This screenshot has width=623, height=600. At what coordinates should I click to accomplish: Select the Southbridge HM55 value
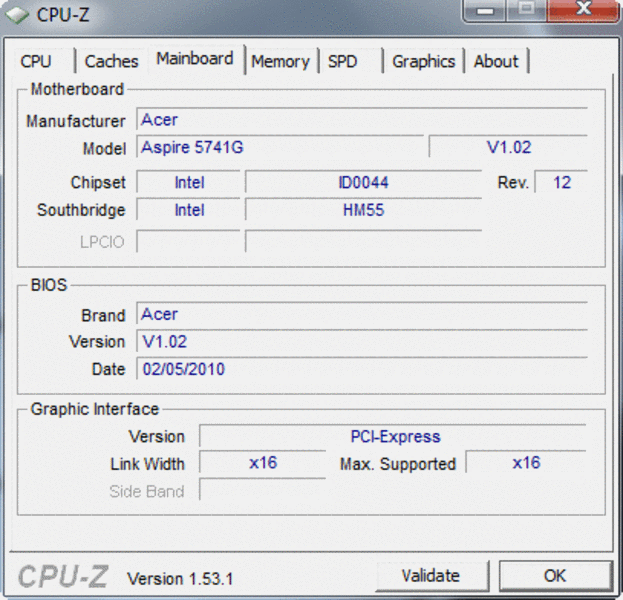point(364,210)
